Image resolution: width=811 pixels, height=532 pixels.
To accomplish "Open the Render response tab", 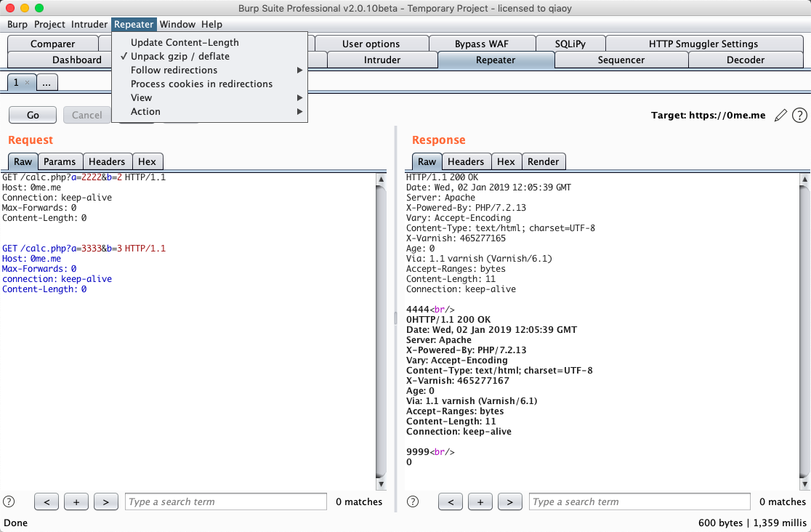I will [543, 161].
